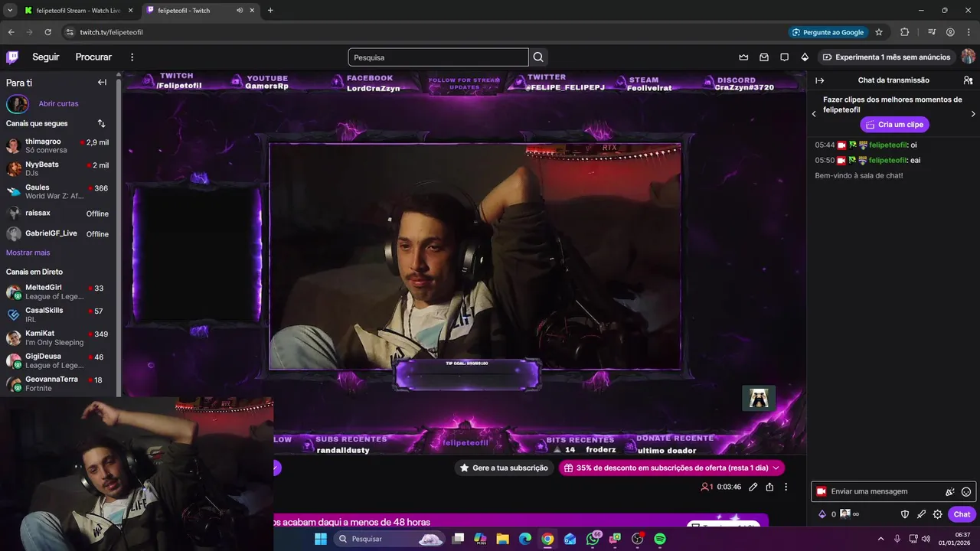Open WhatsApp from the taskbar

pos(593,539)
